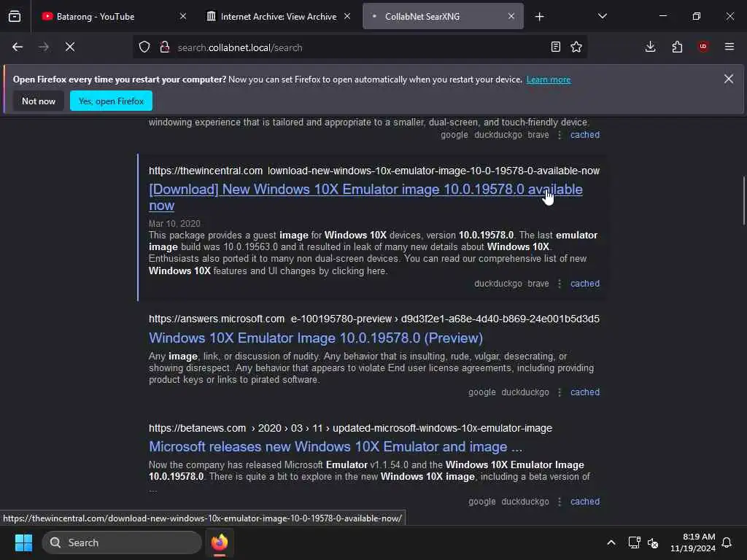This screenshot has height=560, width=747.
Task: Click Learn more link in notification
Action: 549,80
